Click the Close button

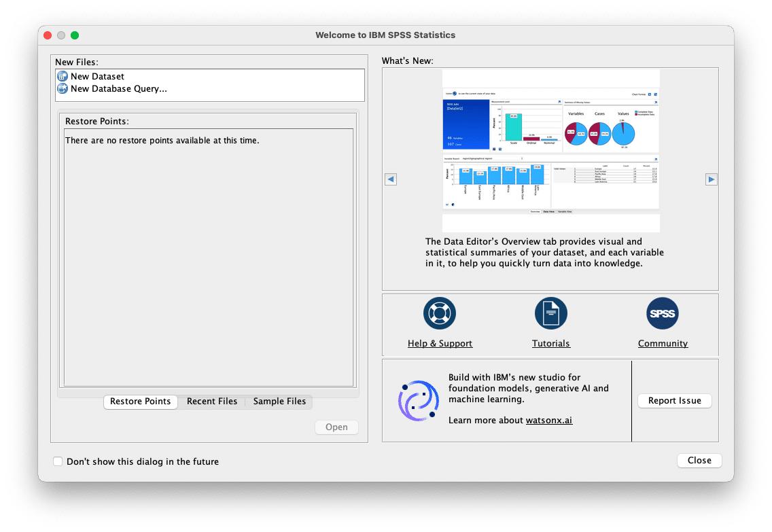tap(699, 460)
